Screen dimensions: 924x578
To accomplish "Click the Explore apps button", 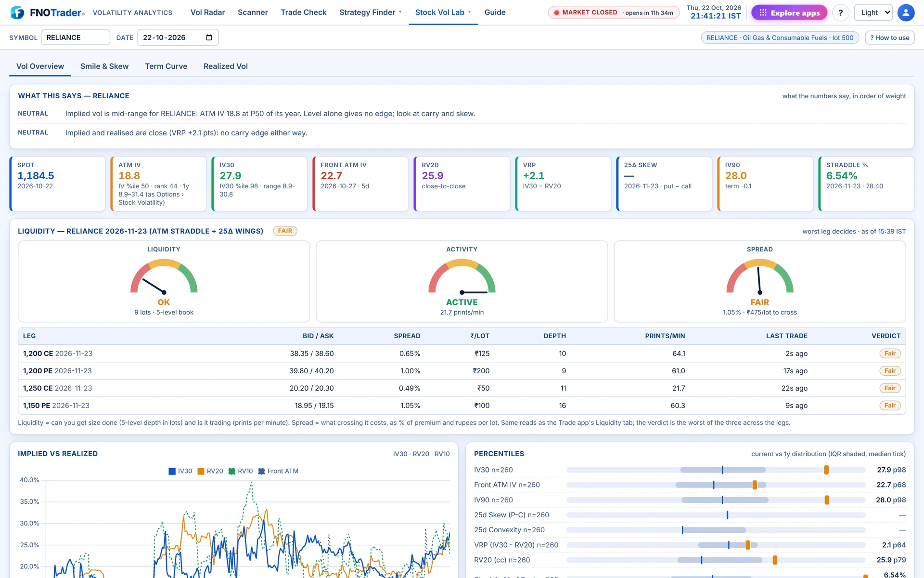I will pos(789,13).
